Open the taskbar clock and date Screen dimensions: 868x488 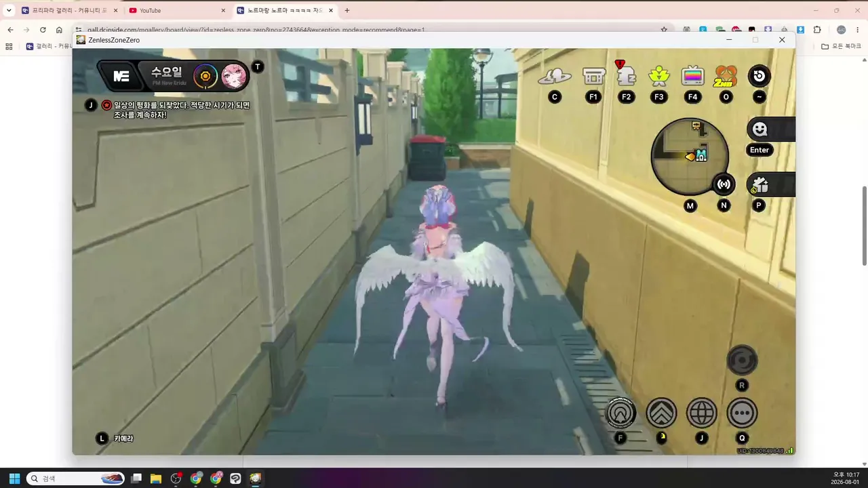click(846, 479)
